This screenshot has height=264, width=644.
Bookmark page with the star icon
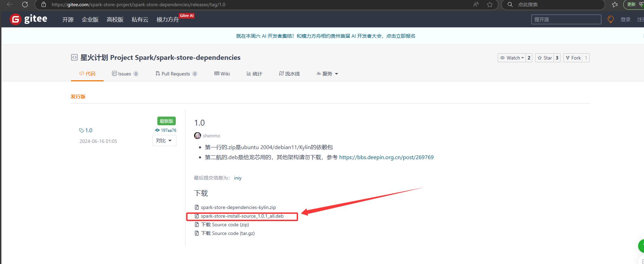[490, 4]
